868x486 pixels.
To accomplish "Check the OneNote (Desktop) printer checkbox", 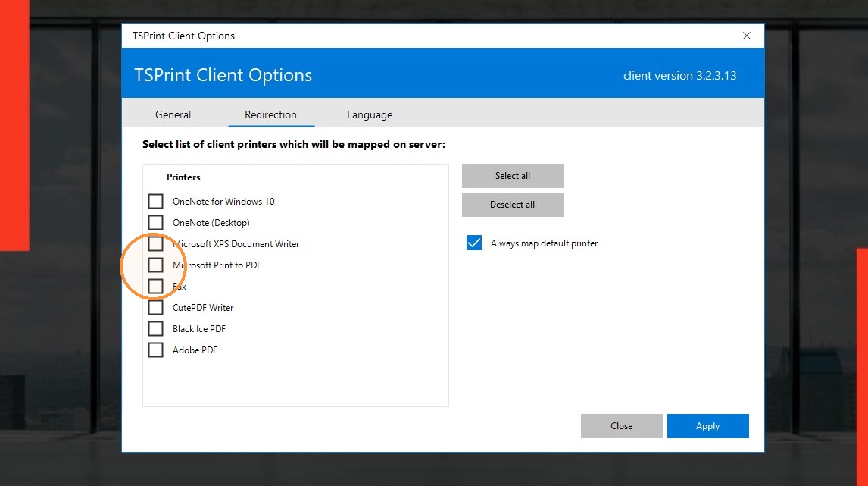I will point(155,222).
